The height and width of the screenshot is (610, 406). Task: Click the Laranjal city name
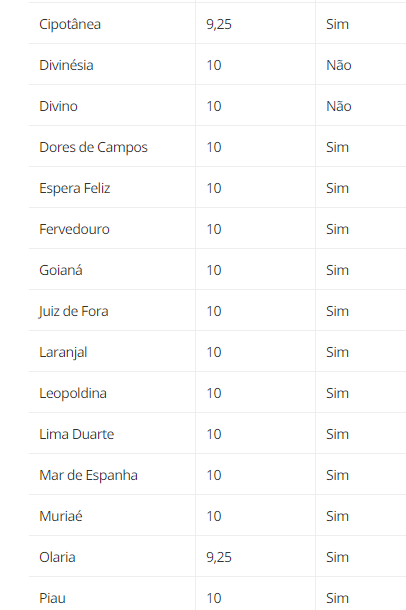tap(63, 352)
